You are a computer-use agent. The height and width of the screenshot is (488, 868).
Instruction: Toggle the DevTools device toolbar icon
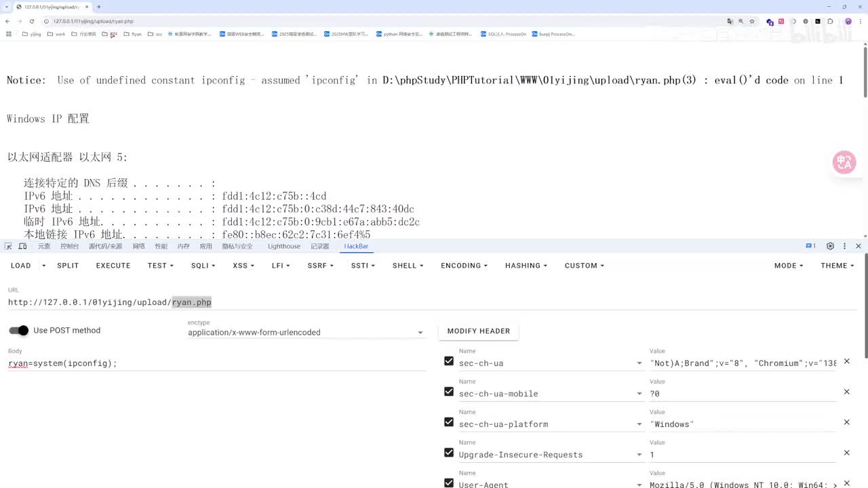point(22,246)
